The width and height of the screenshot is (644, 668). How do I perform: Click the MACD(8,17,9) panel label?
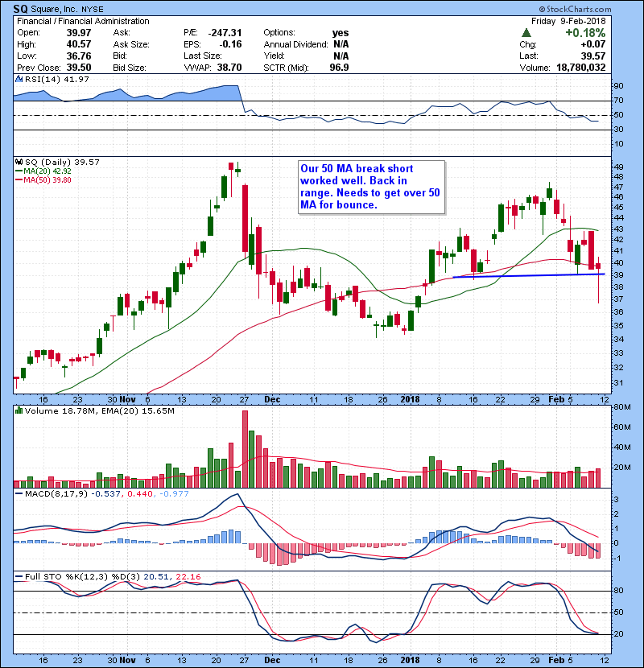tap(56, 494)
